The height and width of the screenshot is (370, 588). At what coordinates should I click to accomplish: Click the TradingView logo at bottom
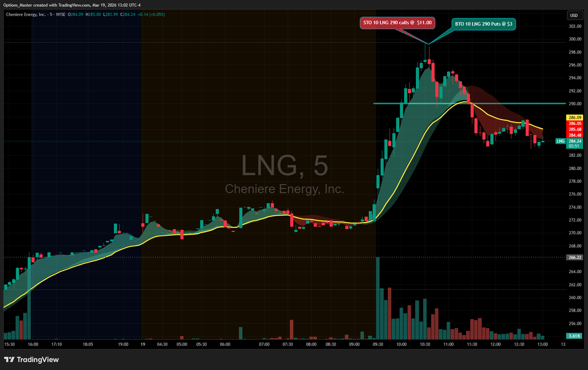pos(31,360)
